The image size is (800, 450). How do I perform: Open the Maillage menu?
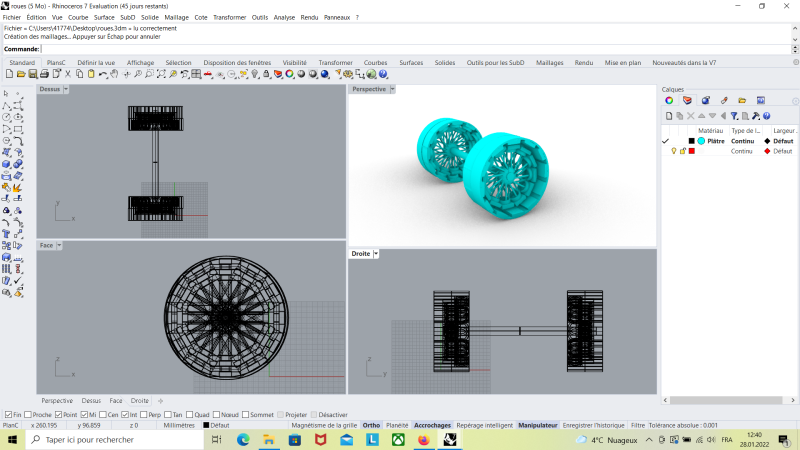click(x=176, y=17)
